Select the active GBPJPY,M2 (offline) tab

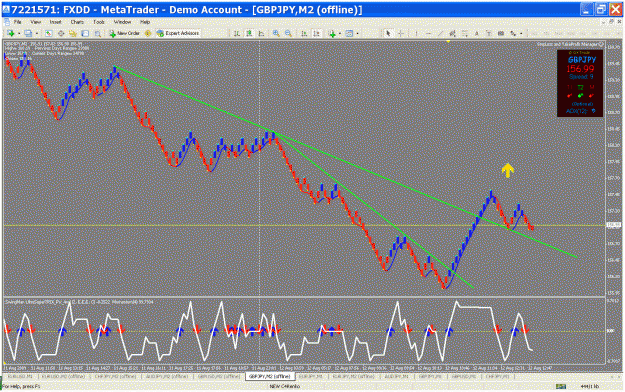tap(269, 376)
